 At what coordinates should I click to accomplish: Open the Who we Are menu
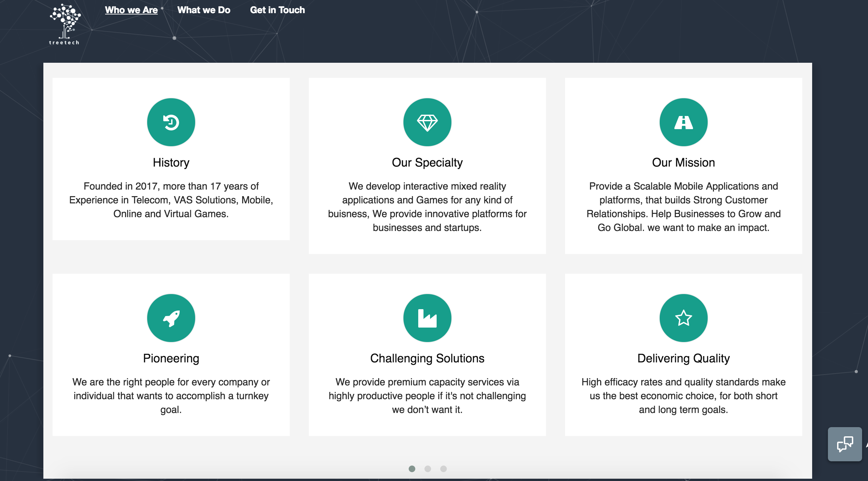click(131, 10)
